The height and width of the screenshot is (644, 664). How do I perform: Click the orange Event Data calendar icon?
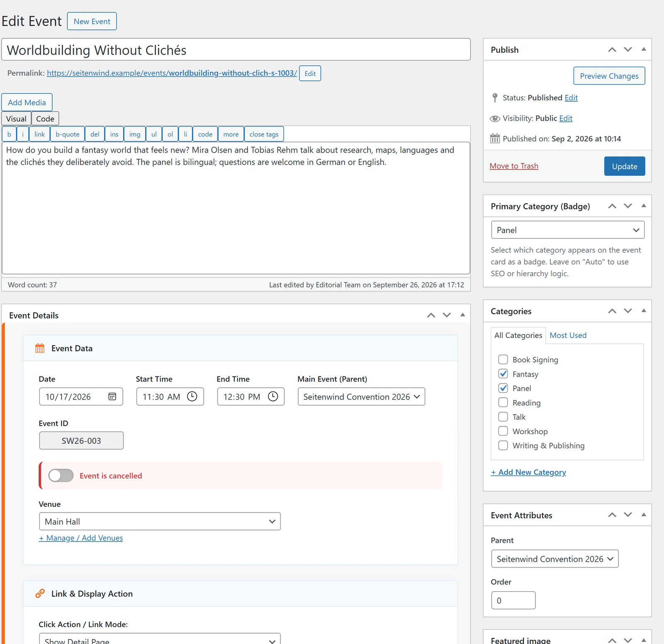pyautogui.click(x=40, y=348)
